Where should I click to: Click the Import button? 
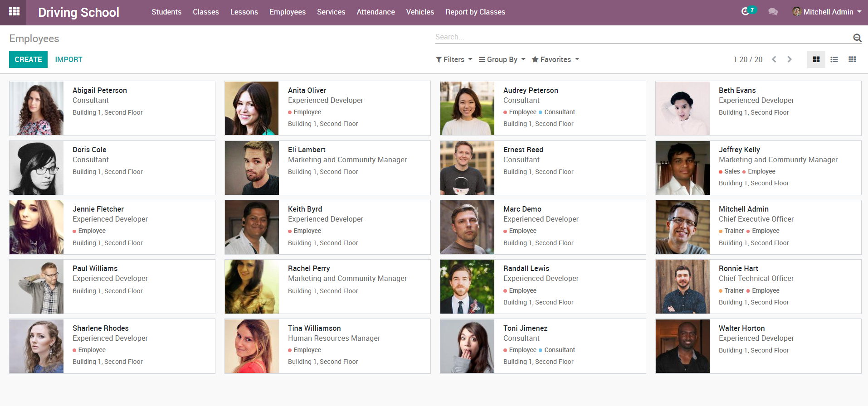click(x=68, y=59)
